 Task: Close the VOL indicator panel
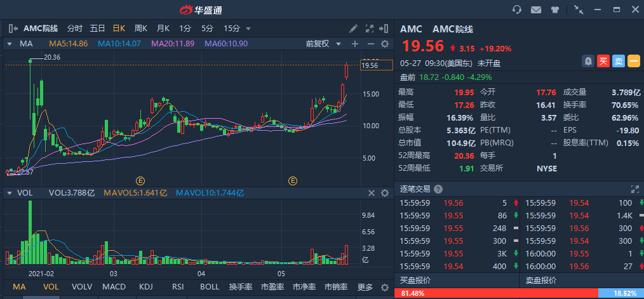click(372, 193)
